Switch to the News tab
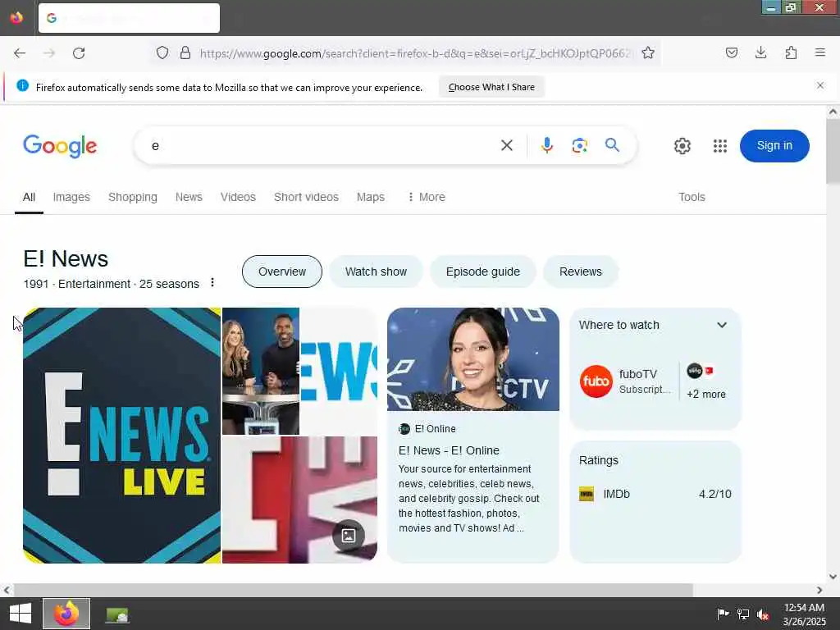Screen dimensions: 840x630 [189, 197]
